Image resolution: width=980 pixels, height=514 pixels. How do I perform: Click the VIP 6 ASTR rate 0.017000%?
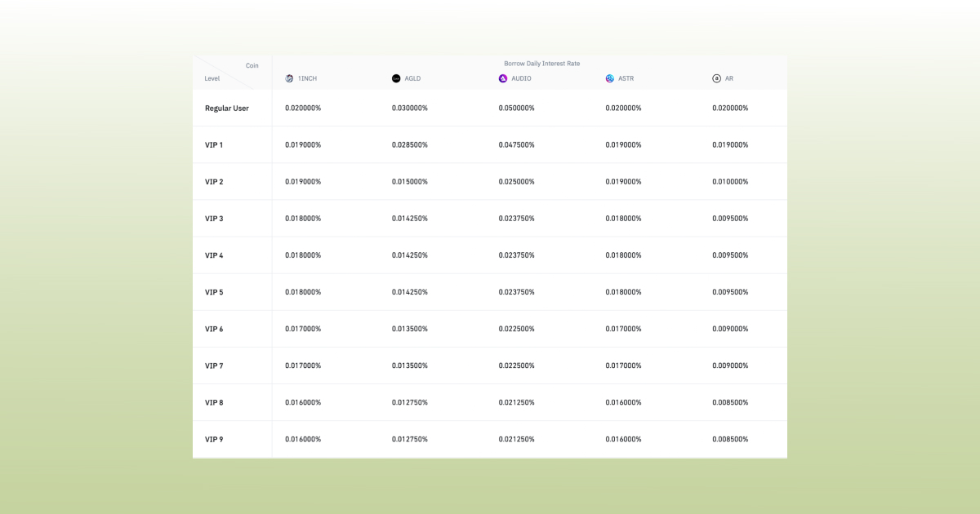coord(623,328)
